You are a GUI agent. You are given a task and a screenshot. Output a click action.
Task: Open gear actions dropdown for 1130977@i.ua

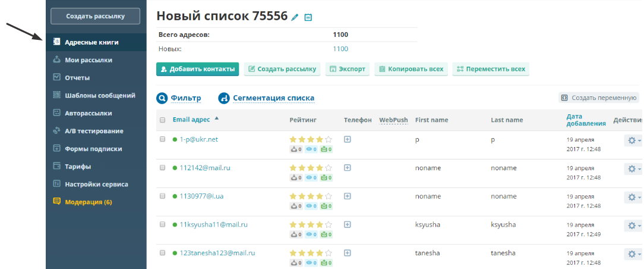pyautogui.click(x=634, y=198)
